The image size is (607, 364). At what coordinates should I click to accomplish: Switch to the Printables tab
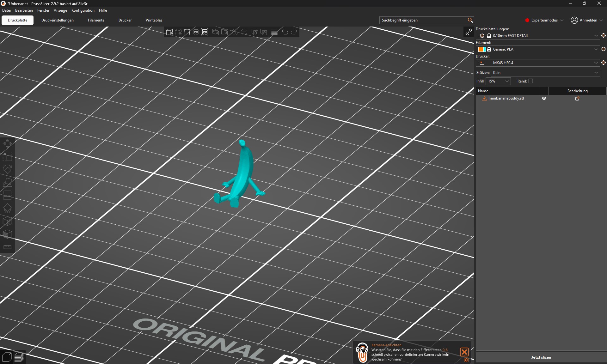click(x=154, y=20)
